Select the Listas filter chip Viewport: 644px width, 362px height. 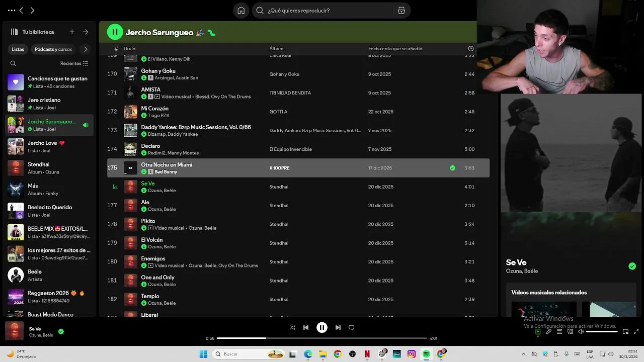point(18,49)
